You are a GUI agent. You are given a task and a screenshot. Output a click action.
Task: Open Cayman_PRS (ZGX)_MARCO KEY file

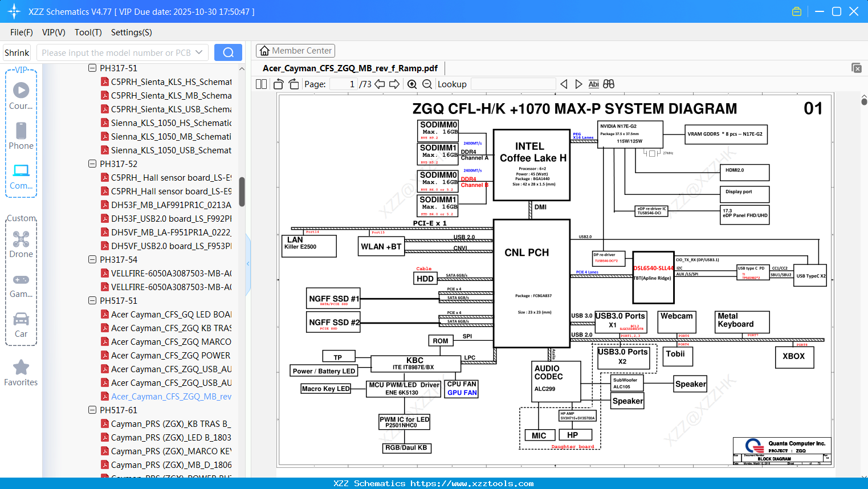(171, 451)
